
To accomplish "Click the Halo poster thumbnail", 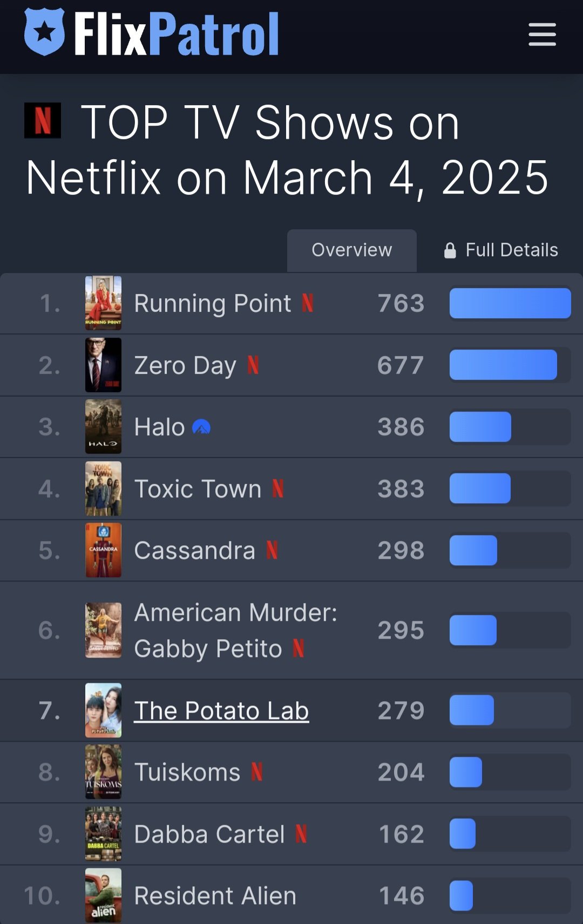I will (x=103, y=427).
